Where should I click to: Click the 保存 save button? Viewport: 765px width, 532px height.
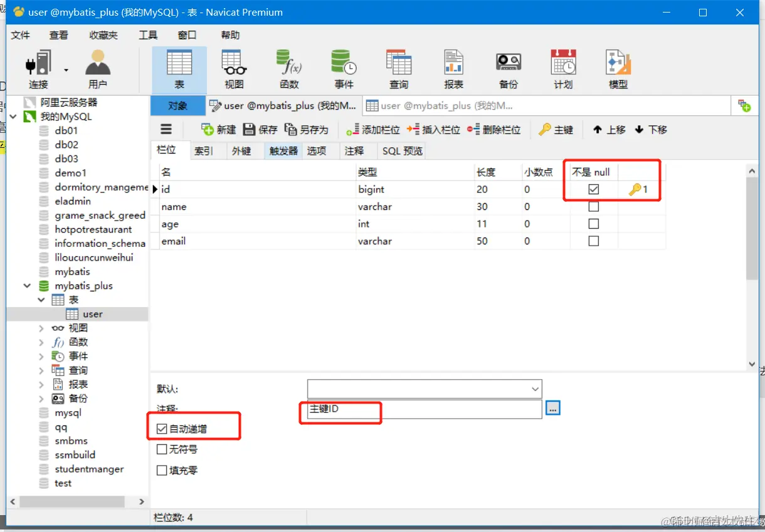click(260, 130)
